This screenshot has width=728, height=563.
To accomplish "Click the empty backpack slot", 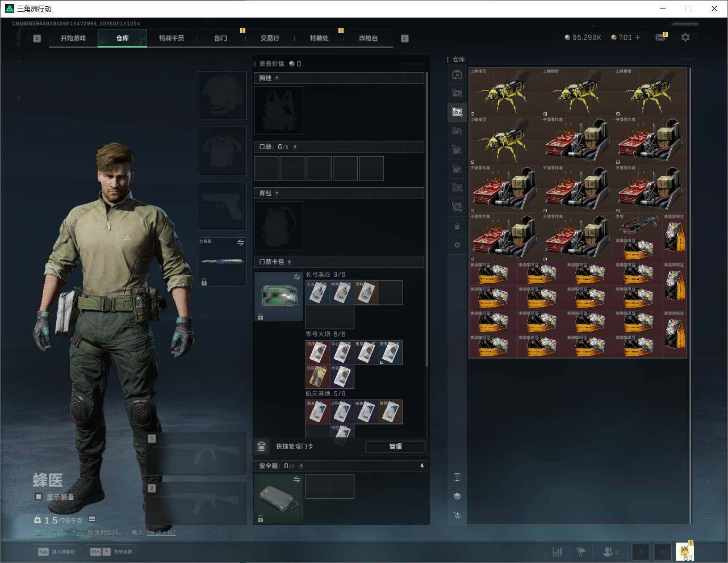I will click(279, 226).
